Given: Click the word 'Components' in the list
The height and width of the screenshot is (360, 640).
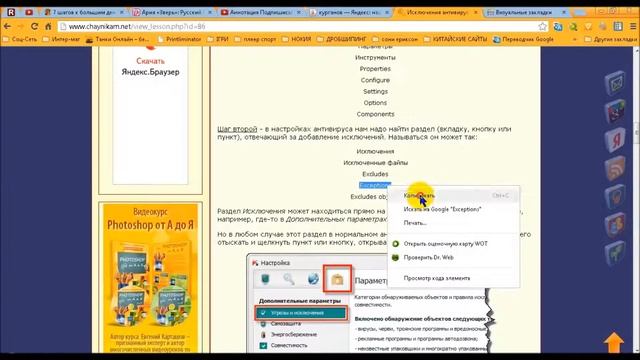Looking at the screenshot, I should pos(375,114).
